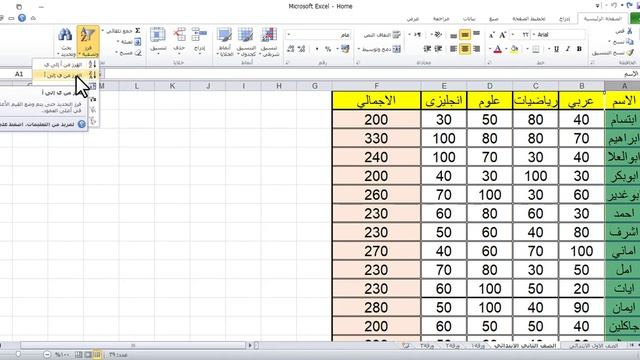The width and height of the screenshot is (640, 360).
Task: Open the Formulas ribbon tab
Action: [494, 19]
